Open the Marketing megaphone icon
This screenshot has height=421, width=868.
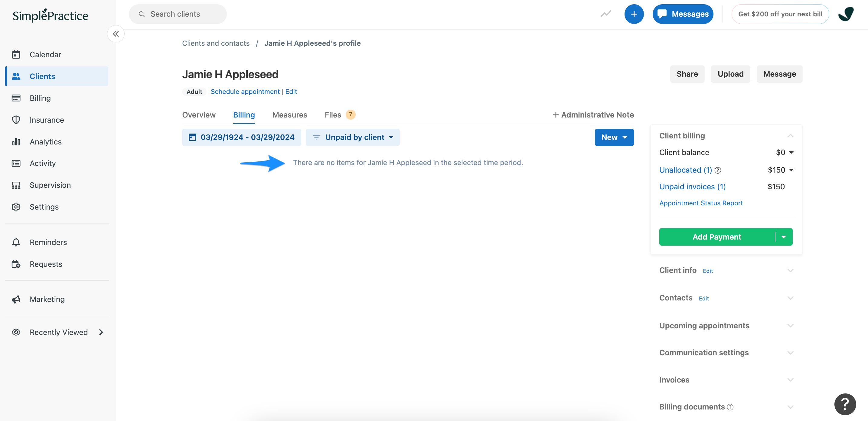click(x=16, y=299)
